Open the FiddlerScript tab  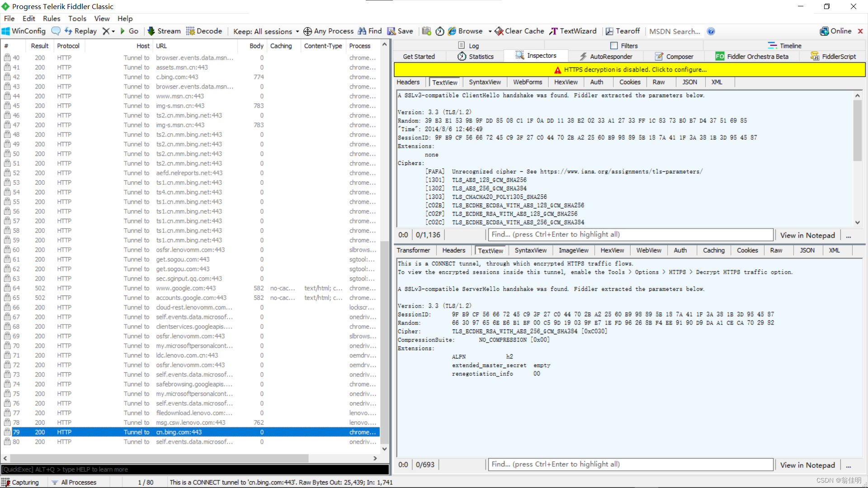point(833,56)
